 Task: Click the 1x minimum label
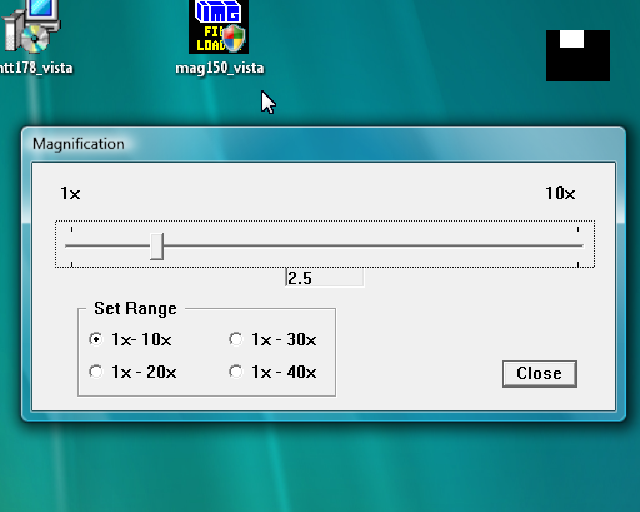coord(70,193)
